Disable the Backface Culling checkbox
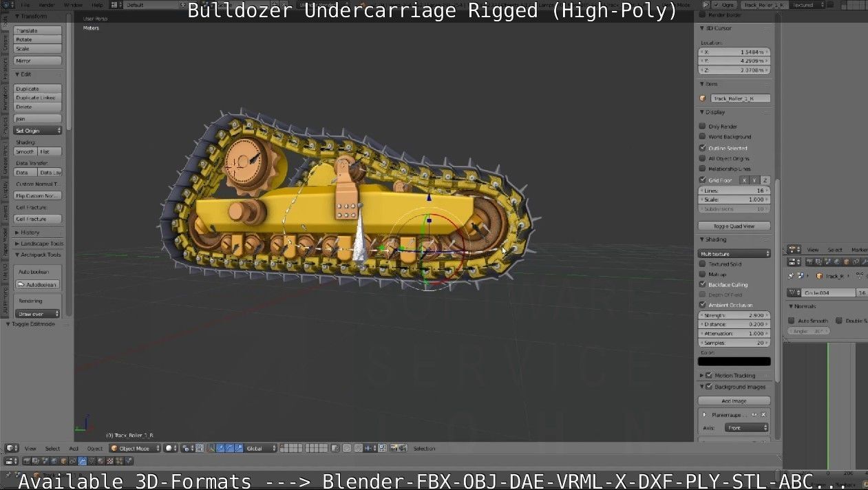This screenshot has width=868, height=490. click(x=702, y=284)
